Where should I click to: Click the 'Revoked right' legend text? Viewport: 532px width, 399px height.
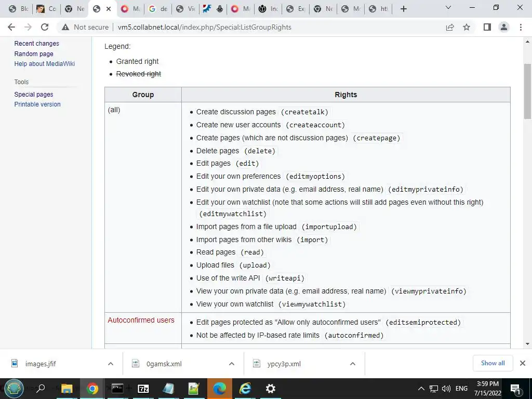pos(138,74)
